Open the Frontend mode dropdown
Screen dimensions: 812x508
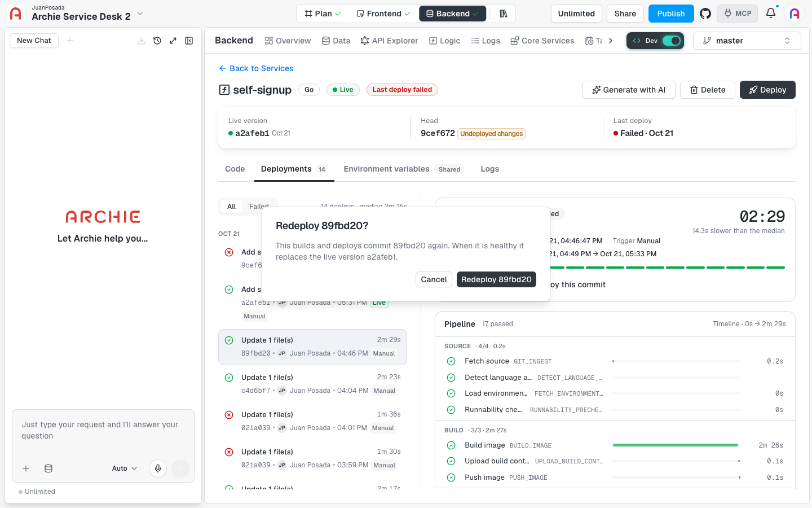pyautogui.click(x=383, y=14)
